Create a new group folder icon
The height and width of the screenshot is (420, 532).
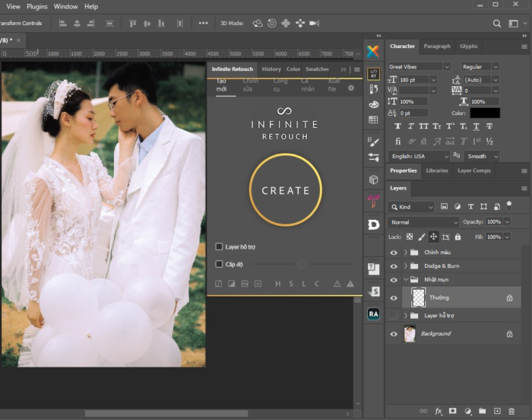[x=482, y=411]
